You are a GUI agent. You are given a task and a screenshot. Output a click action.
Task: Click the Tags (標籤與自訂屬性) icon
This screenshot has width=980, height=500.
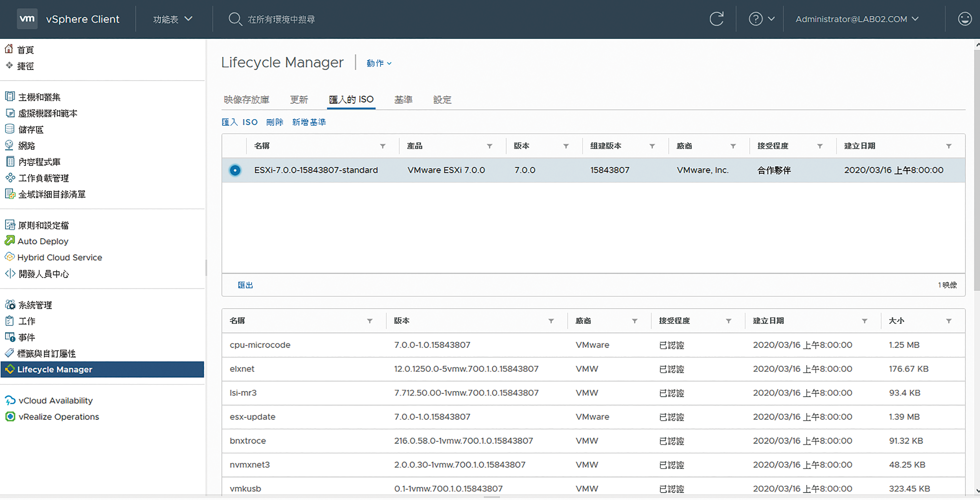[9, 353]
